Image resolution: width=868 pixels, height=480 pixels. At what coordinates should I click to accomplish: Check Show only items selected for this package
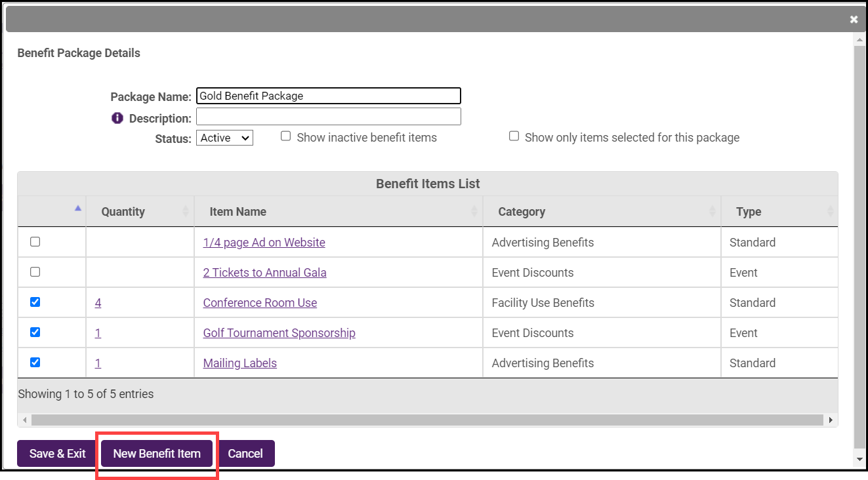point(514,136)
